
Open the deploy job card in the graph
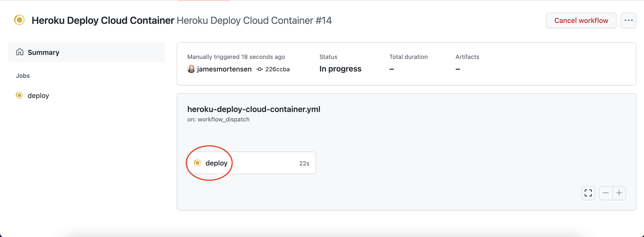coord(252,163)
